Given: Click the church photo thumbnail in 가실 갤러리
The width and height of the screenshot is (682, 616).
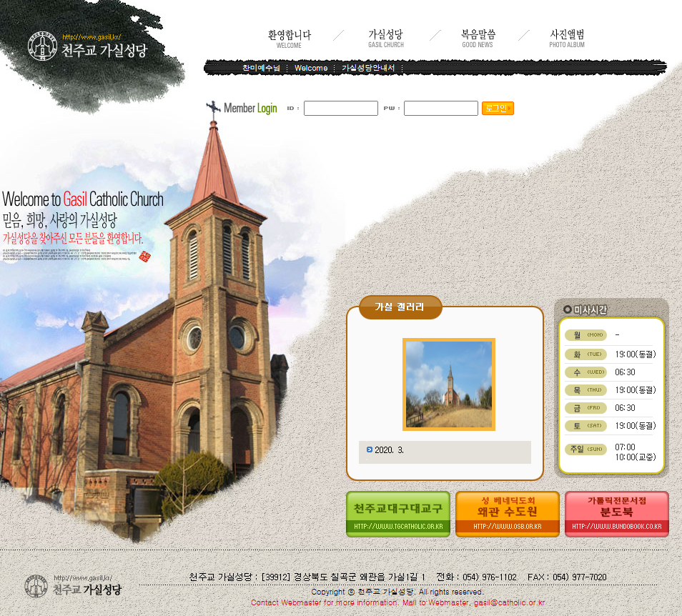Looking at the screenshot, I should coord(448,384).
